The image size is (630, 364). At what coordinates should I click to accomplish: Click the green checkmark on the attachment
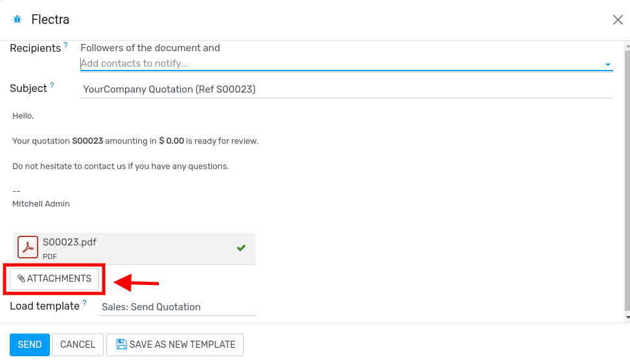(241, 247)
